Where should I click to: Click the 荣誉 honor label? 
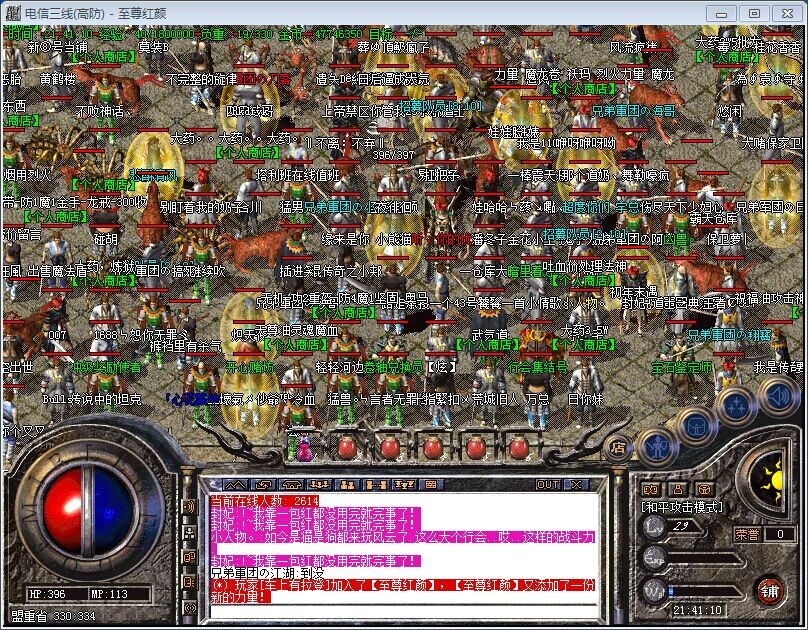click(x=747, y=534)
